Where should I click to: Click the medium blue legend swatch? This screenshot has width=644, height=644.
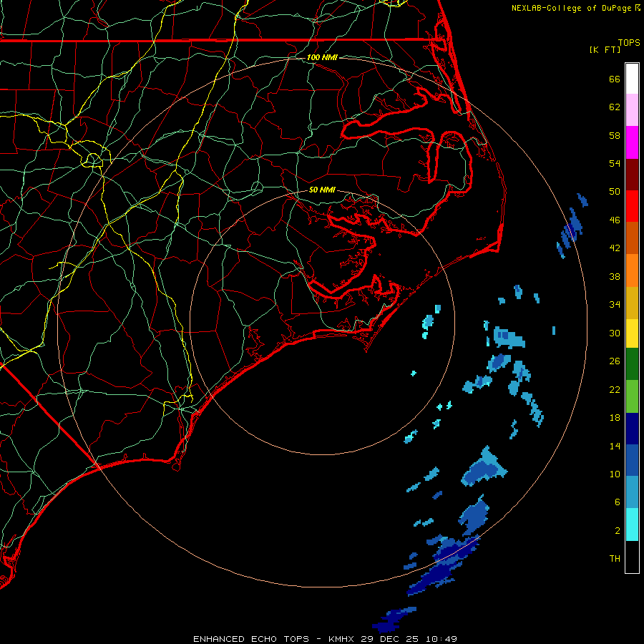(632, 460)
